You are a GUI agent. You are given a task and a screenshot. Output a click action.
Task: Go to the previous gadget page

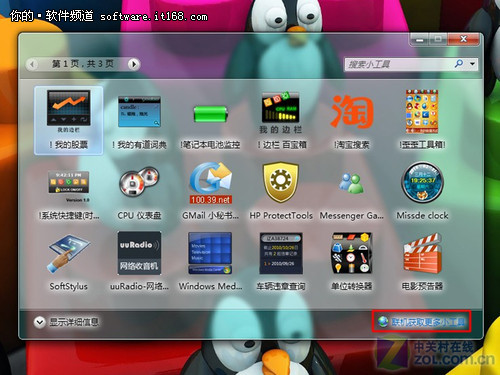coord(32,64)
